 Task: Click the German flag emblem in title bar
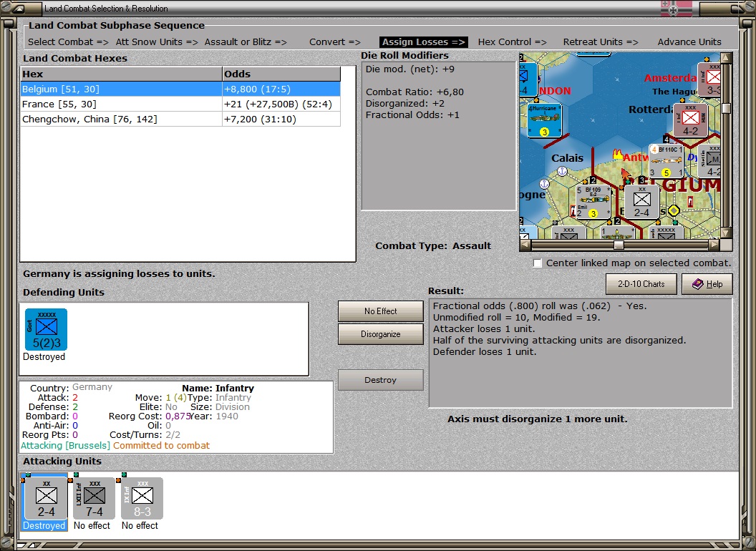tap(676, 9)
